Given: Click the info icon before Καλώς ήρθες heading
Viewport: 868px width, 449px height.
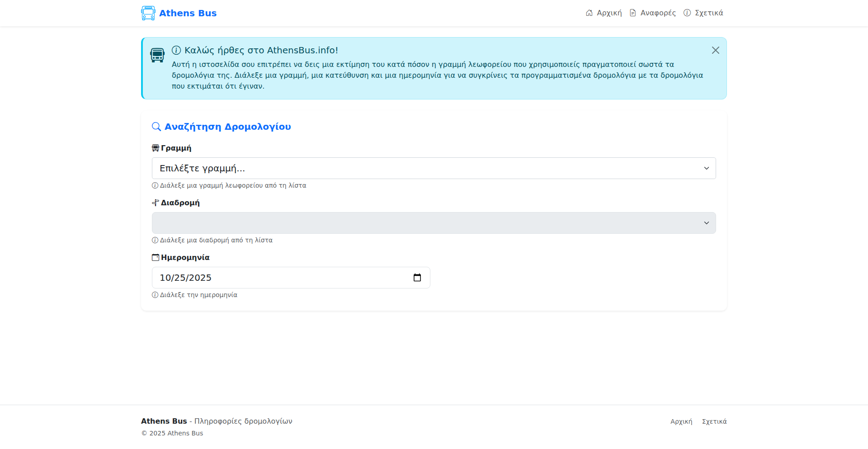Looking at the screenshot, I should (x=176, y=50).
